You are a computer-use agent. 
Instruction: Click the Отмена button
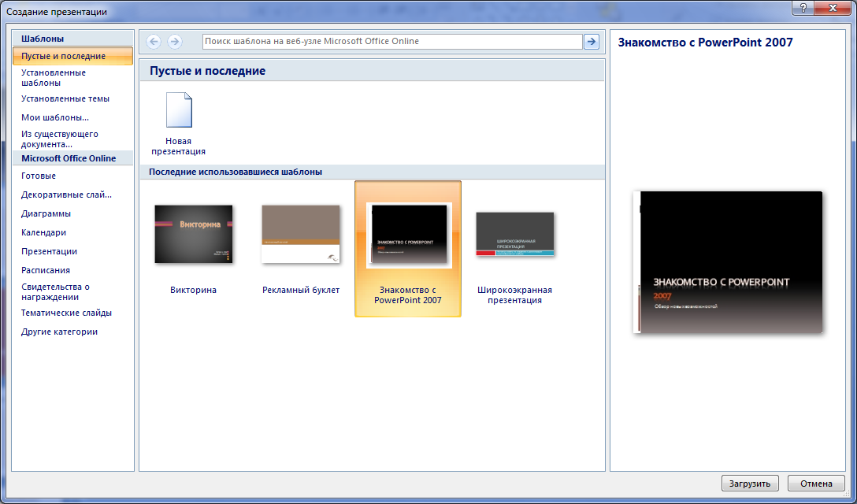tap(816, 484)
